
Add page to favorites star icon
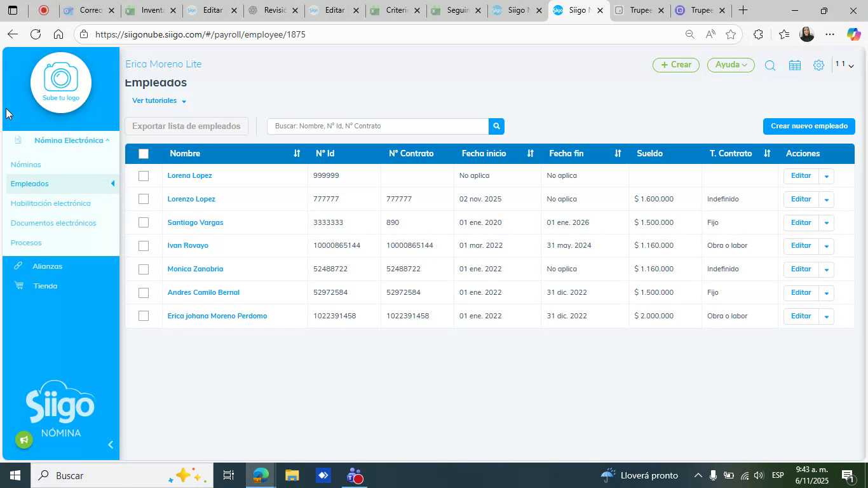731,34
